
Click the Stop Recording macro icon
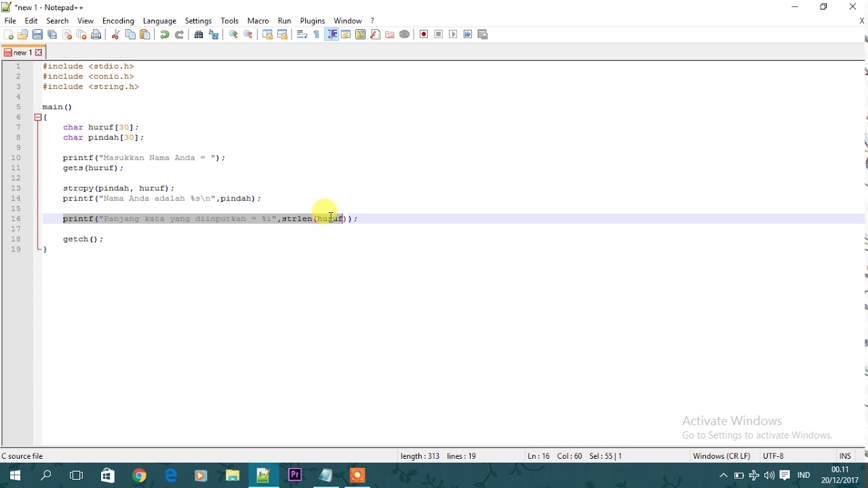click(439, 35)
